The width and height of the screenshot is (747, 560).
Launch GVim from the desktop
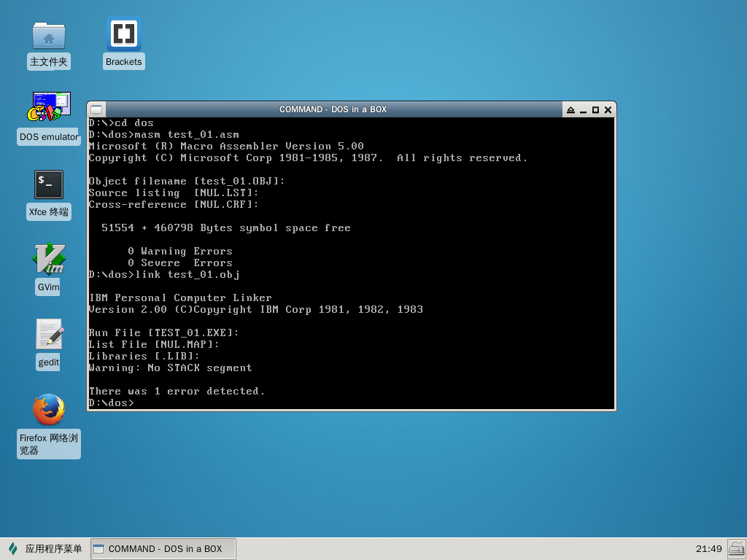coord(49,259)
